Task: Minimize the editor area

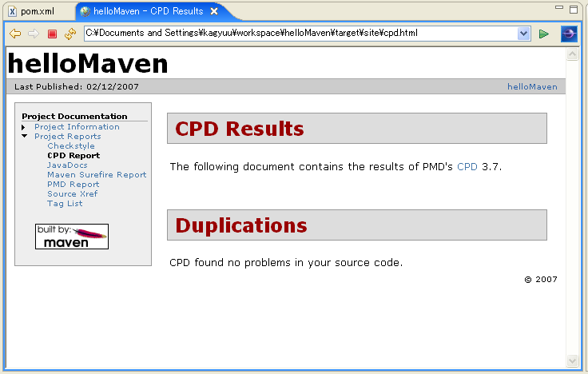Action: pos(559,7)
